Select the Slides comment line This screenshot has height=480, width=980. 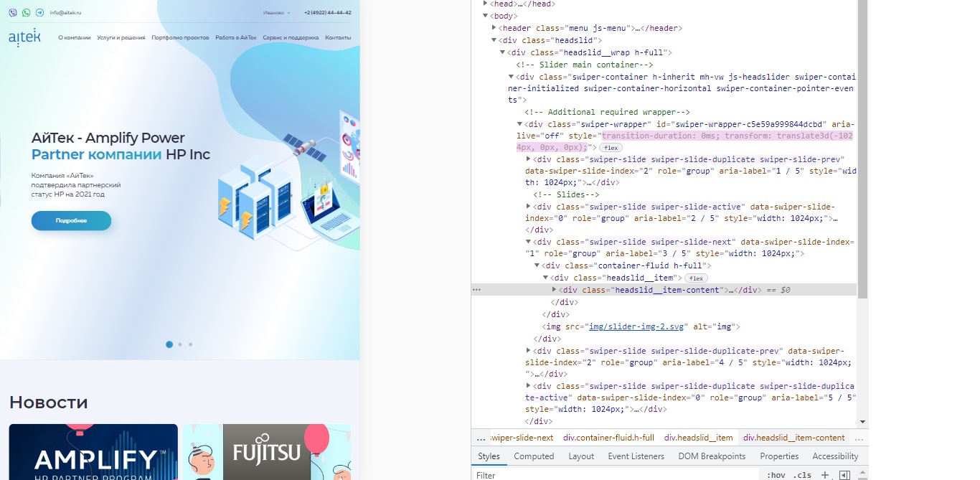click(566, 194)
